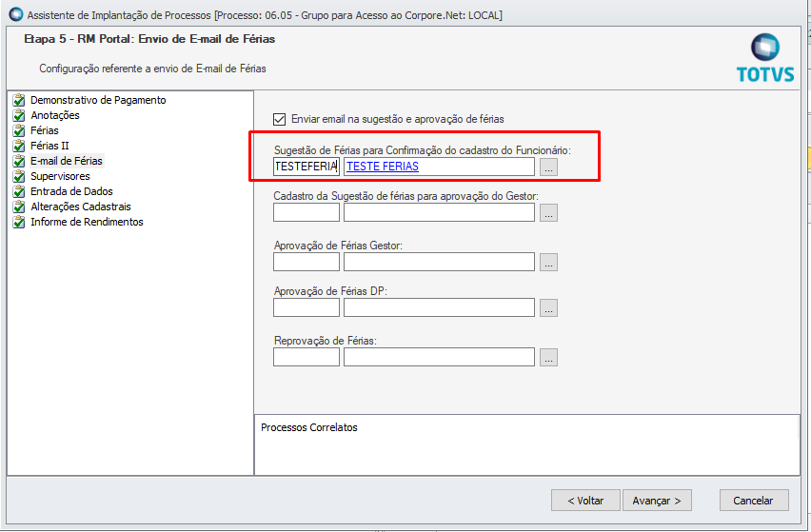
Task: Go to Entrada de Dados step
Action: click(71, 190)
